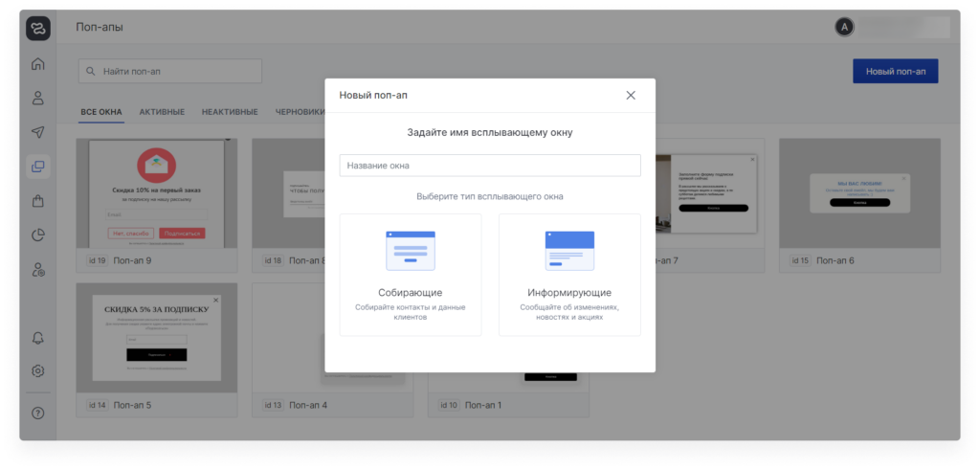Open campaigns via the paper plane icon
The image size is (980, 470).
click(38, 132)
